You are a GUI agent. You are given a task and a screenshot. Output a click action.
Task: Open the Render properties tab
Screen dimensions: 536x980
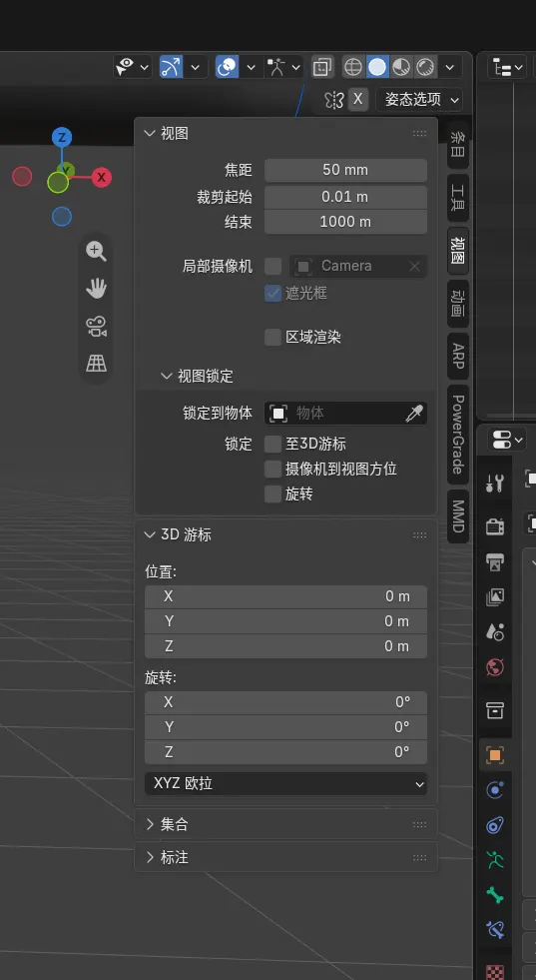click(495, 526)
